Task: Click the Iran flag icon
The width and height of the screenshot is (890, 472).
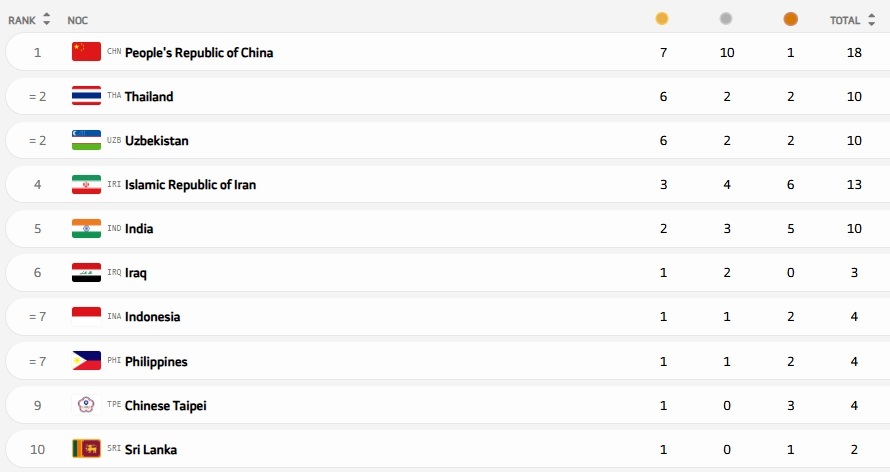Action: coord(86,184)
